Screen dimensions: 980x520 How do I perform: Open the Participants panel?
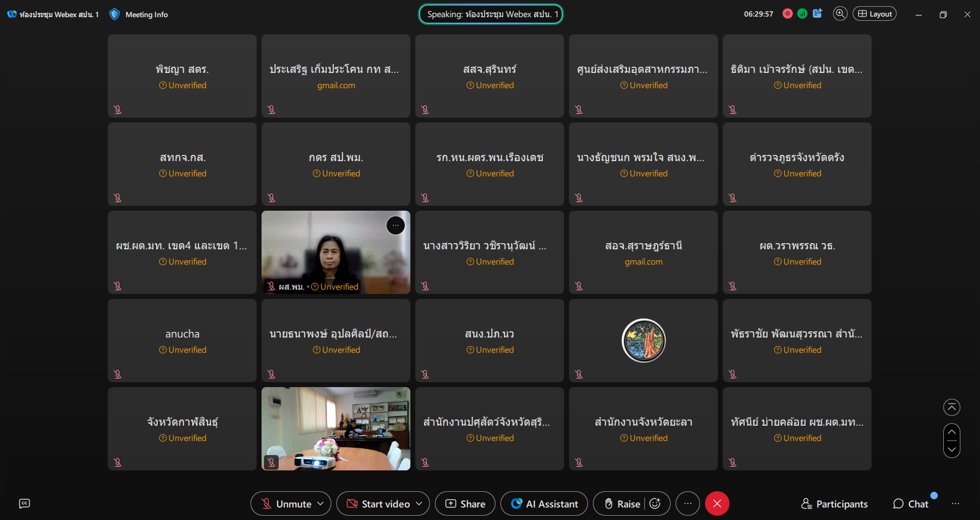(x=834, y=503)
